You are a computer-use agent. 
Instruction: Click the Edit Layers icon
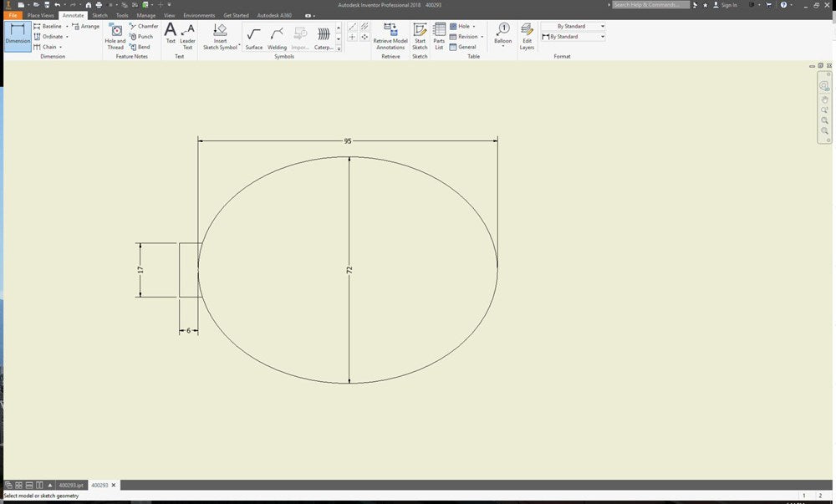coord(527,36)
